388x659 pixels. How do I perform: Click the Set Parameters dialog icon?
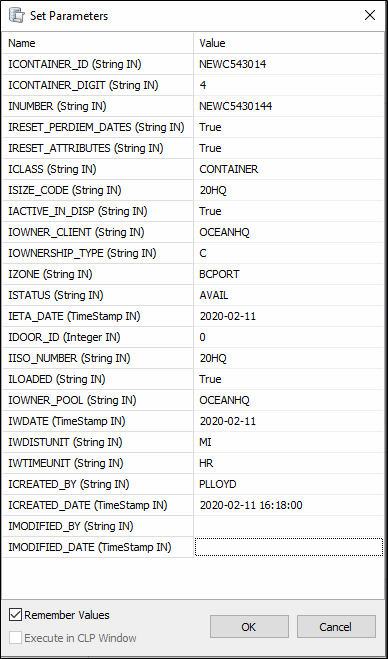click(16, 16)
